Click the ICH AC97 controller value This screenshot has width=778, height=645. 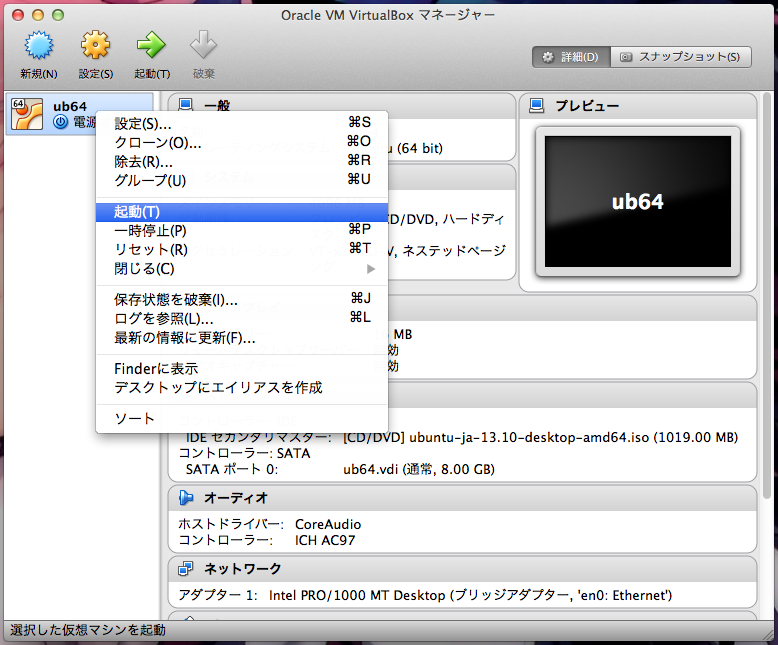point(325,540)
